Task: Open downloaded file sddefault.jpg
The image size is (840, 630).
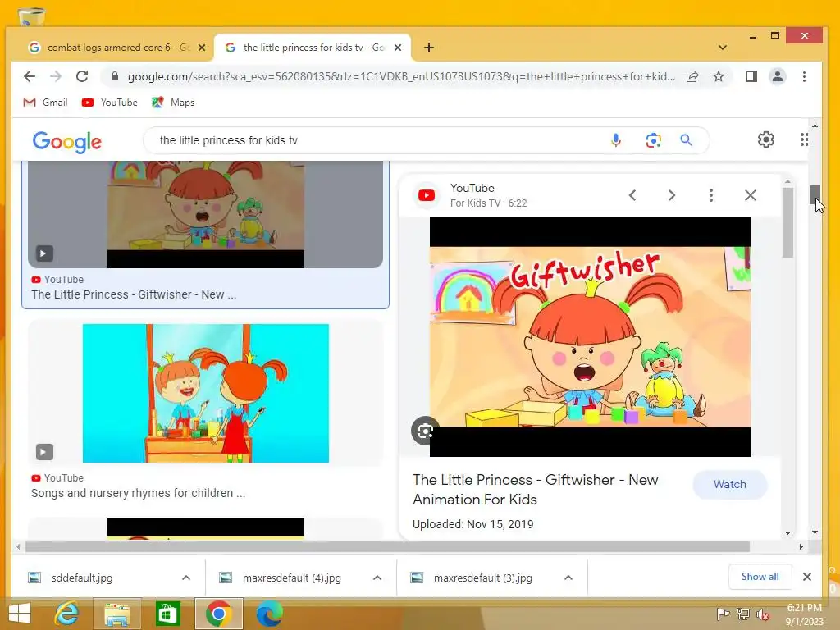Action: coord(82,578)
